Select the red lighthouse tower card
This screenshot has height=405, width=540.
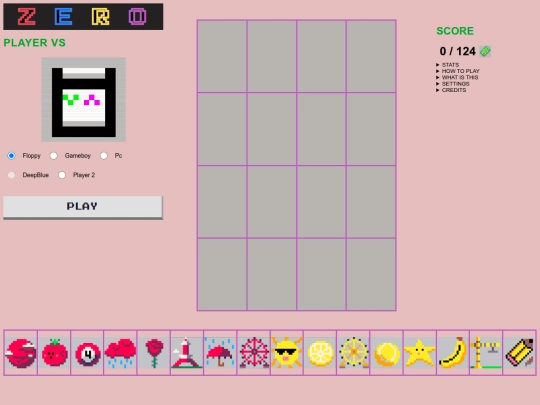(187, 353)
